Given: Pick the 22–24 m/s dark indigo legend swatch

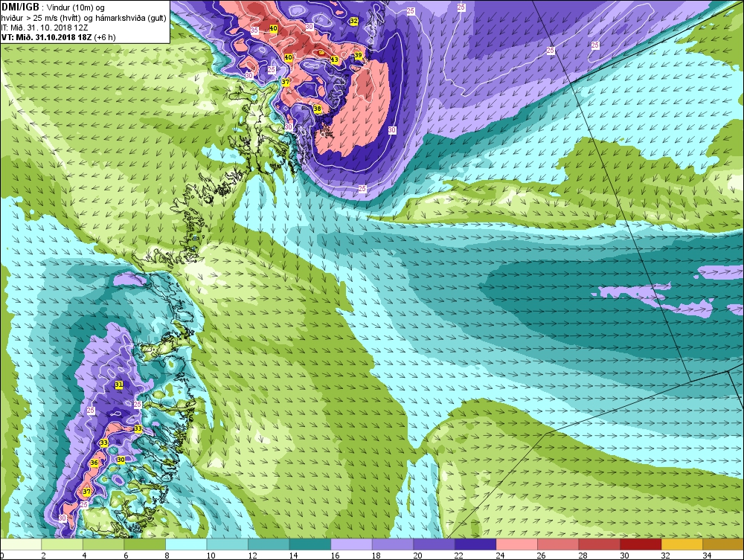Looking at the screenshot, I should (x=475, y=544).
